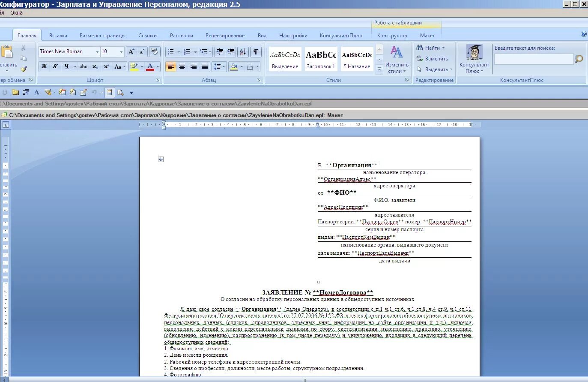Apply the Название style
Screen dimensions: 588x382
coord(357,59)
